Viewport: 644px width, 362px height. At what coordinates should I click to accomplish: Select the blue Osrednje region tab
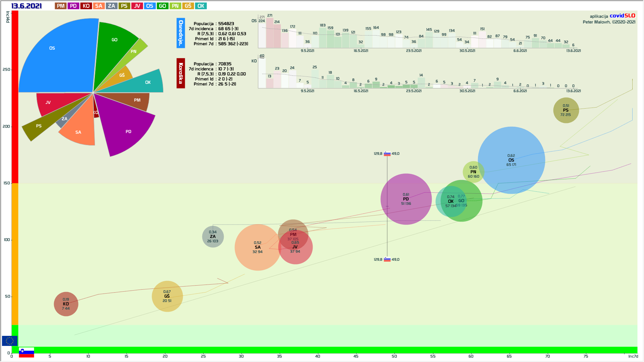pos(181,33)
